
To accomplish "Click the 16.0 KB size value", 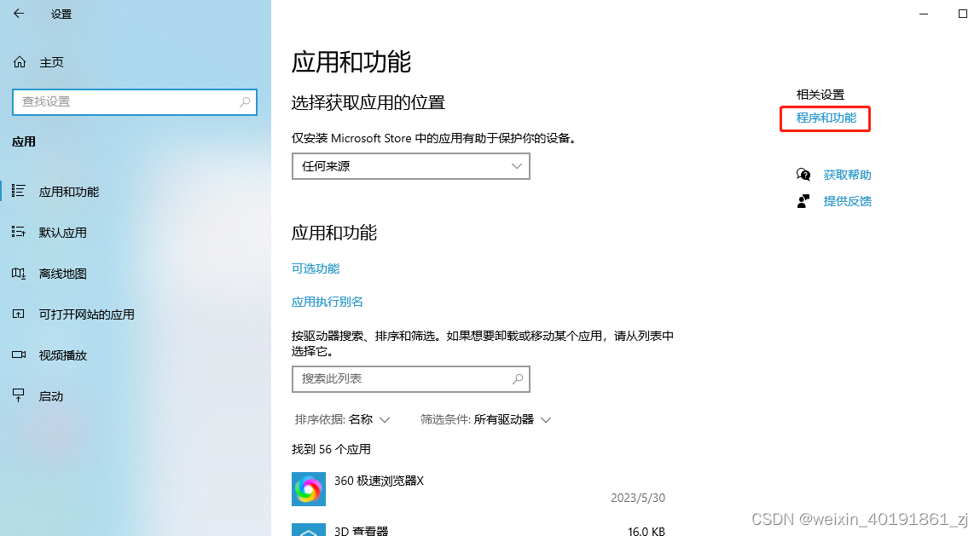I will (647, 531).
